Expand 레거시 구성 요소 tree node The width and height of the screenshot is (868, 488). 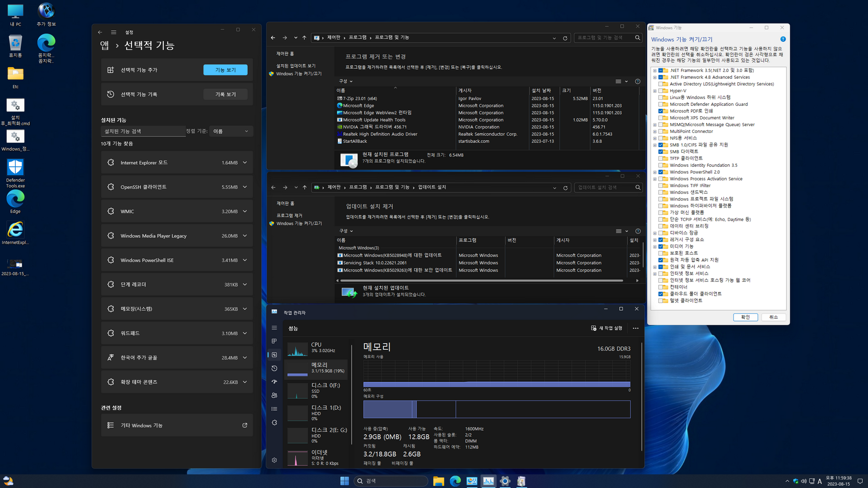pyautogui.click(x=655, y=240)
